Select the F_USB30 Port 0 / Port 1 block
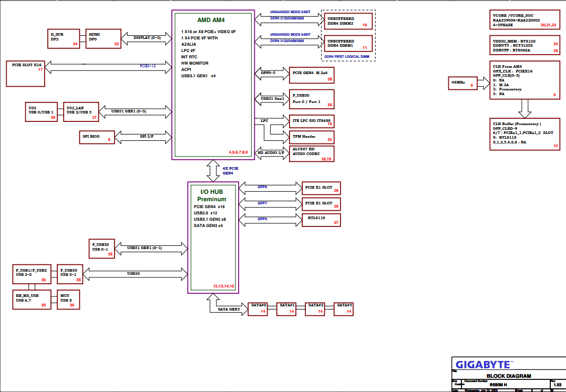This screenshot has width=566, height=392. 312,99
